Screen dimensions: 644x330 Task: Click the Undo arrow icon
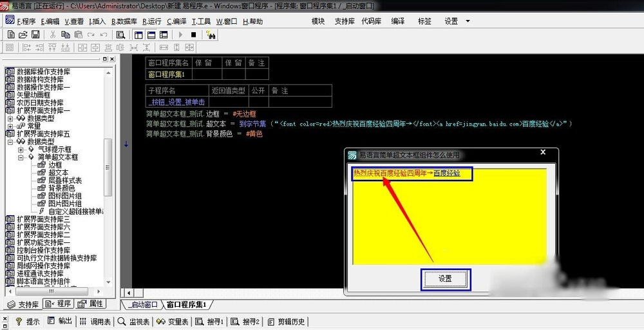click(x=104, y=35)
